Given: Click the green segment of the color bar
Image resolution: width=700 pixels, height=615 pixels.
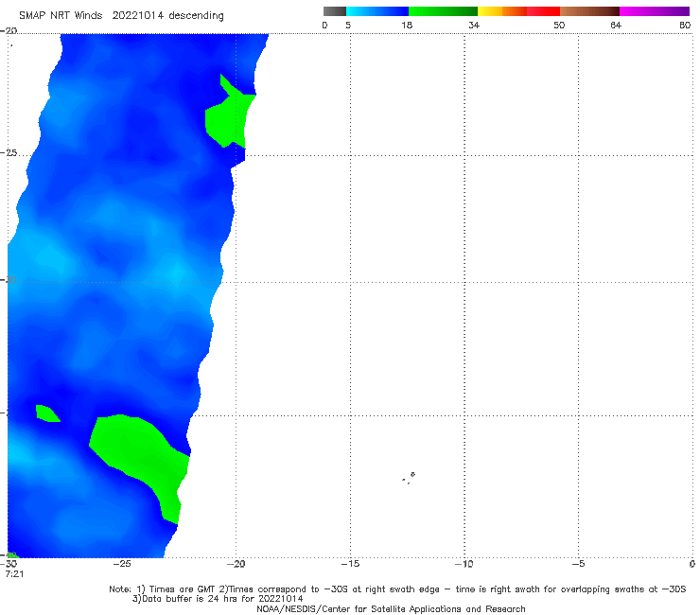Looking at the screenshot, I should (443, 11).
